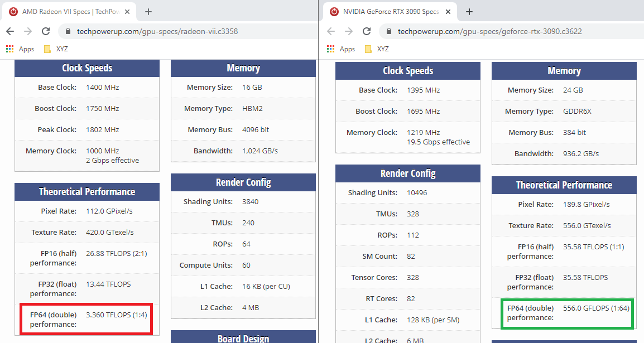The height and width of the screenshot is (343, 644).
Task: Click the HBM2 memory type value
Action: point(253,109)
